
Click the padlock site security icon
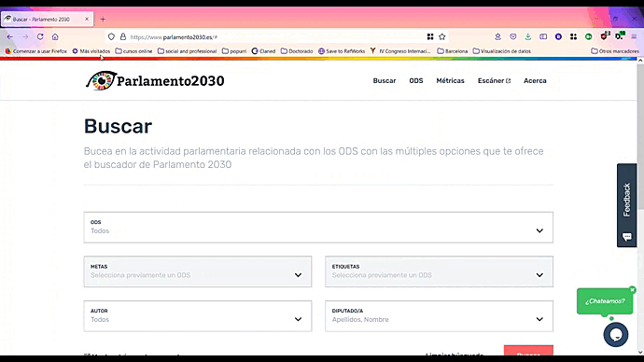[123, 36]
